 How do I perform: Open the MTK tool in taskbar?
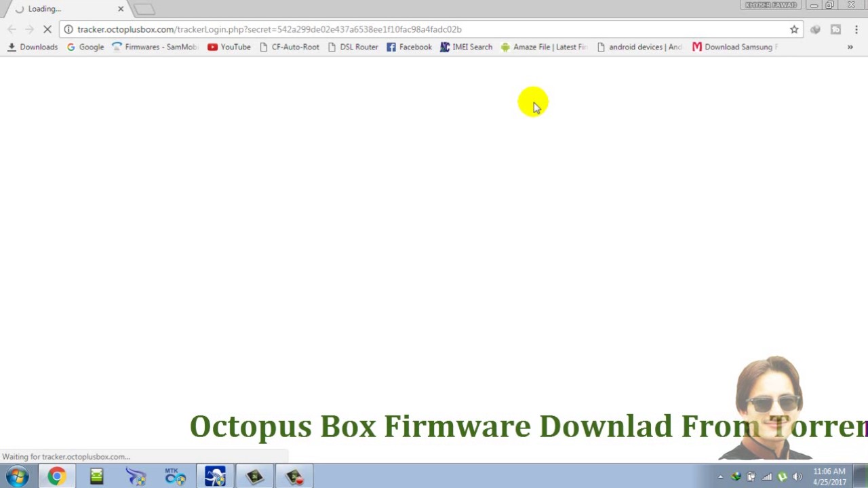pyautogui.click(x=175, y=476)
